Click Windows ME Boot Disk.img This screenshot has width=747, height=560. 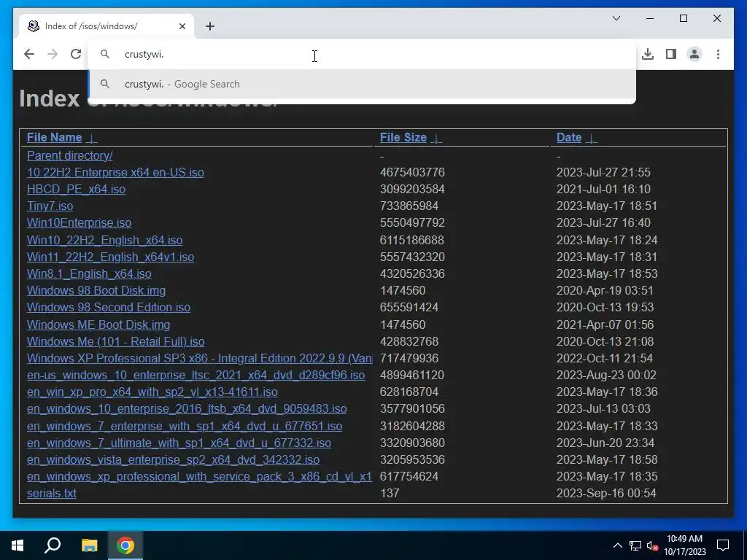(98, 324)
